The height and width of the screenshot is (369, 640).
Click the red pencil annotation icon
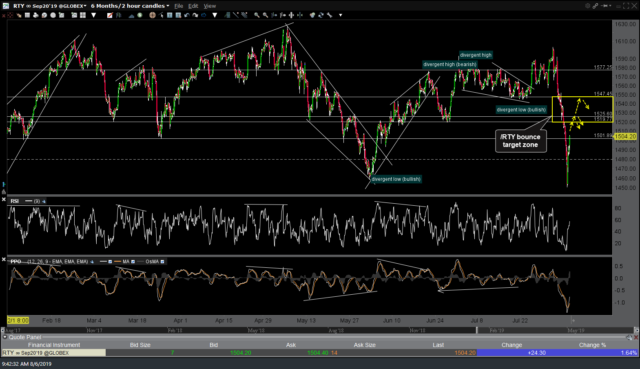pos(110,15)
